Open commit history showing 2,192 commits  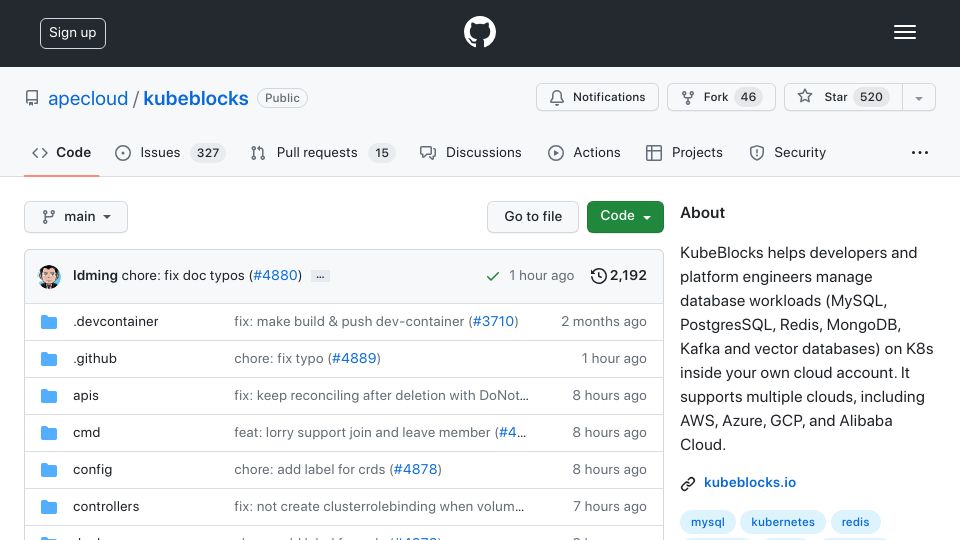618,276
